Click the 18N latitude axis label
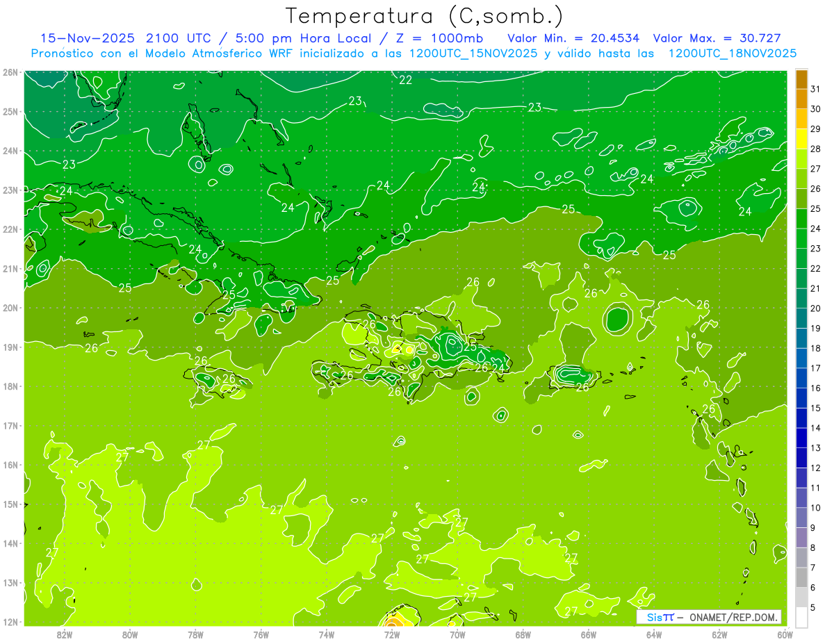 coord(10,386)
